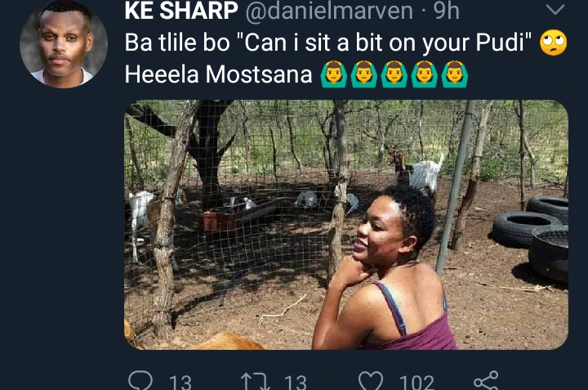Click the eye-roll emoji in the tweet

(x=553, y=45)
